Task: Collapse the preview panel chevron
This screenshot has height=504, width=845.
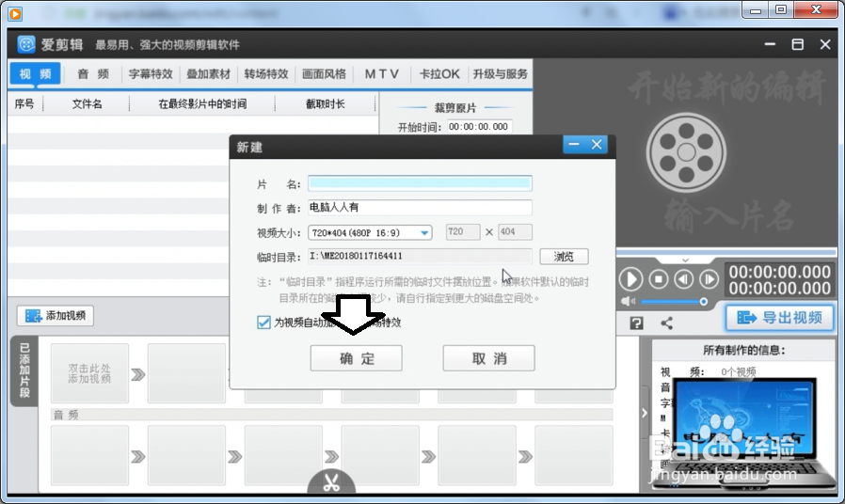Action: point(685,260)
